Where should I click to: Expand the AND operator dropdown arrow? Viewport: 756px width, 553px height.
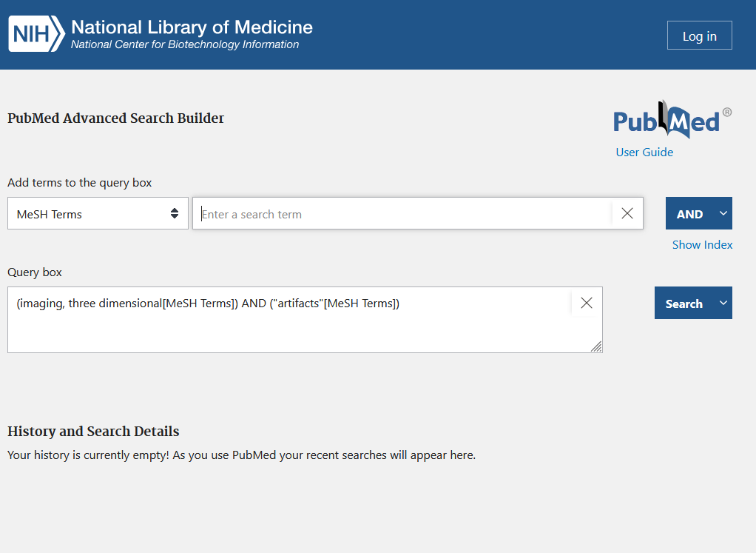[x=723, y=213]
